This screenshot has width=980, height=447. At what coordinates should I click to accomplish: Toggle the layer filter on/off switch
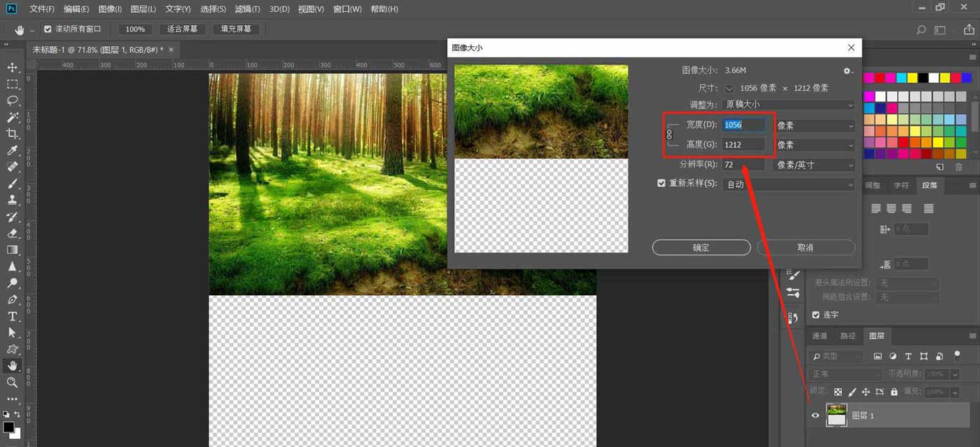(x=958, y=355)
